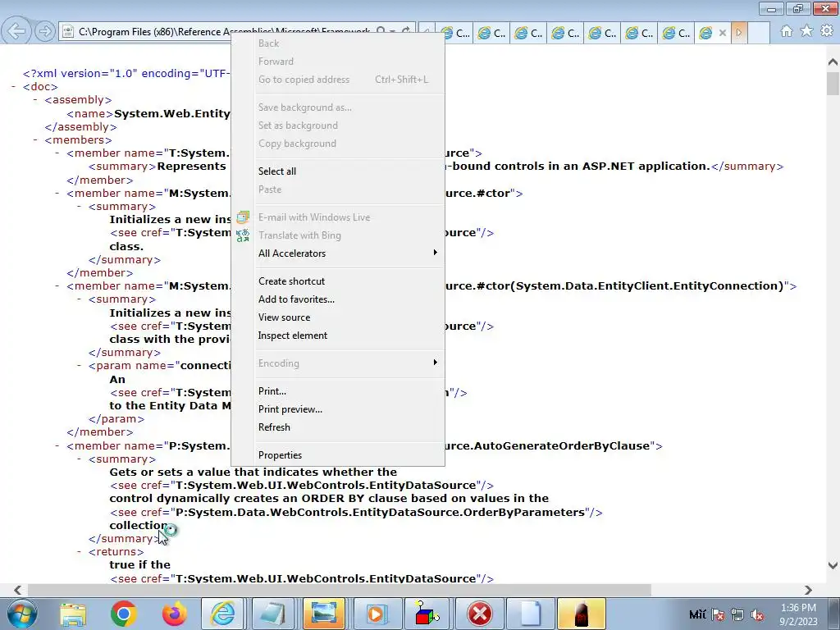Image resolution: width=840 pixels, height=630 pixels.
Task: Click the muted volume tray icon
Action: click(757, 614)
